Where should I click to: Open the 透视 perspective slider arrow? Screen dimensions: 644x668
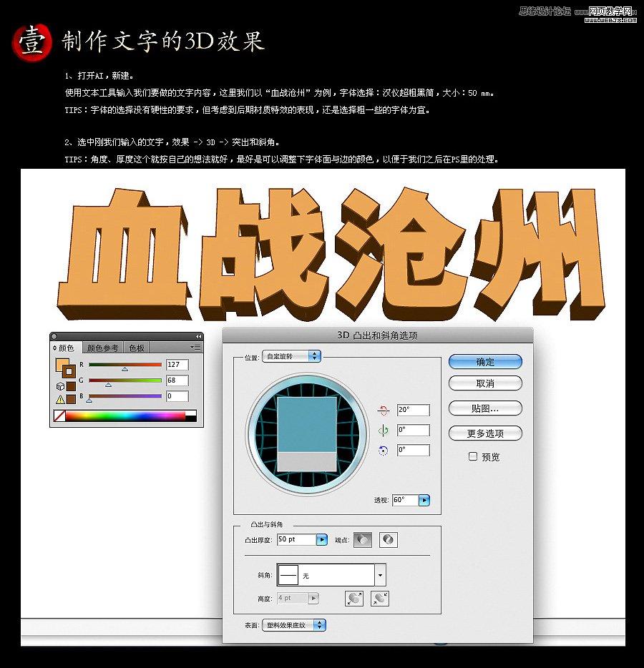pos(424,500)
